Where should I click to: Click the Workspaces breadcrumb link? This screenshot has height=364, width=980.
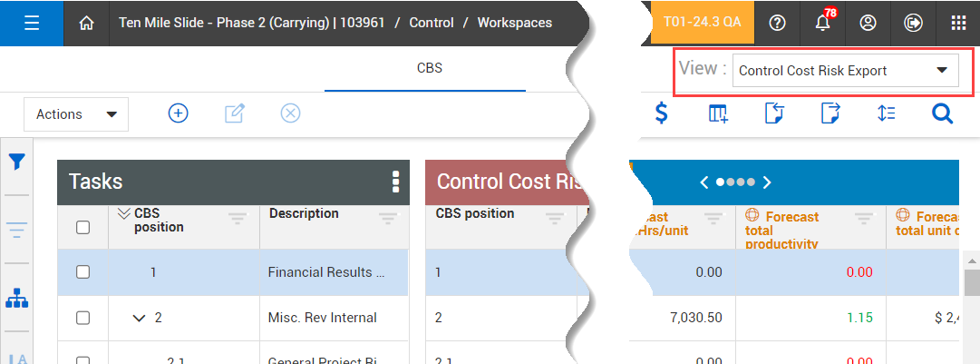pyautogui.click(x=514, y=23)
